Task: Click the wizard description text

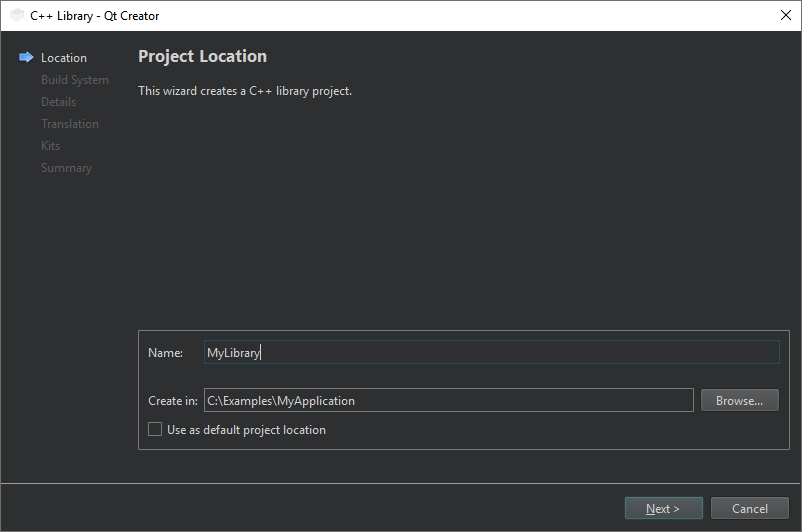Action: click(245, 91)
